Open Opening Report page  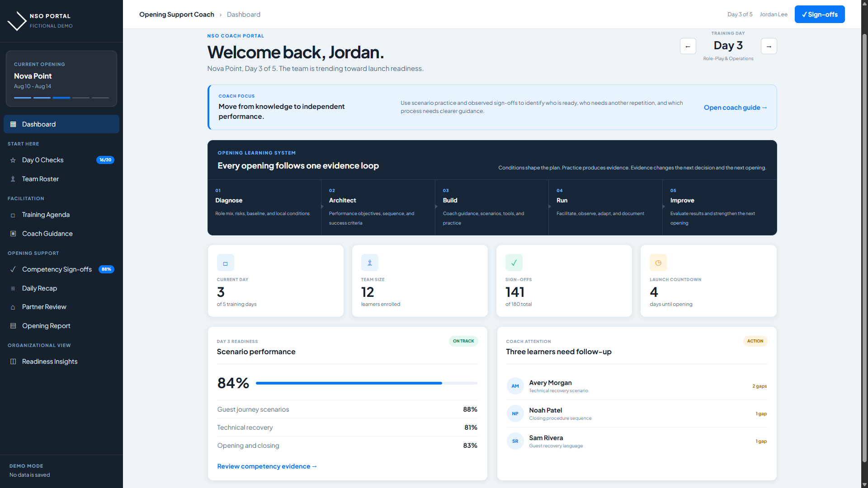[61, 326]
